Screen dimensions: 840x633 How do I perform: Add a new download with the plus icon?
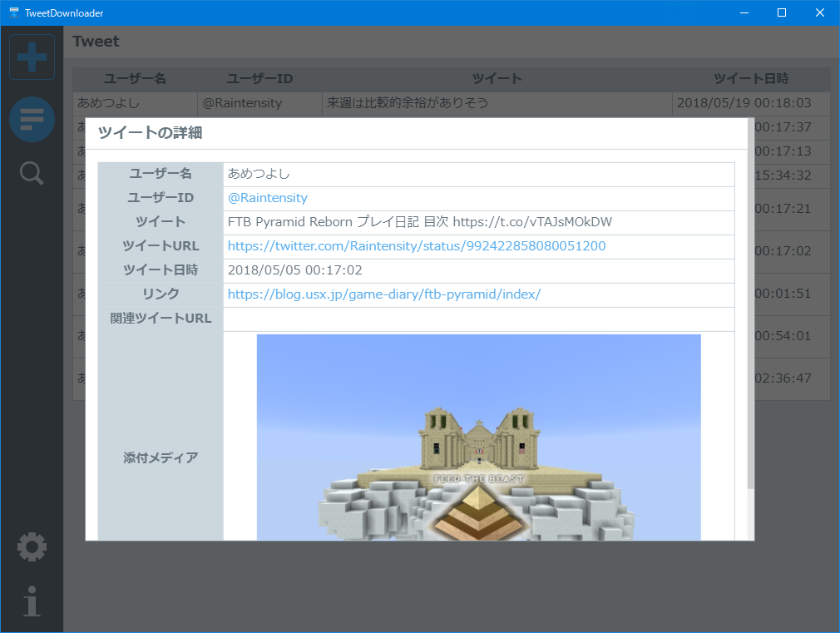(x=32, y=57)
